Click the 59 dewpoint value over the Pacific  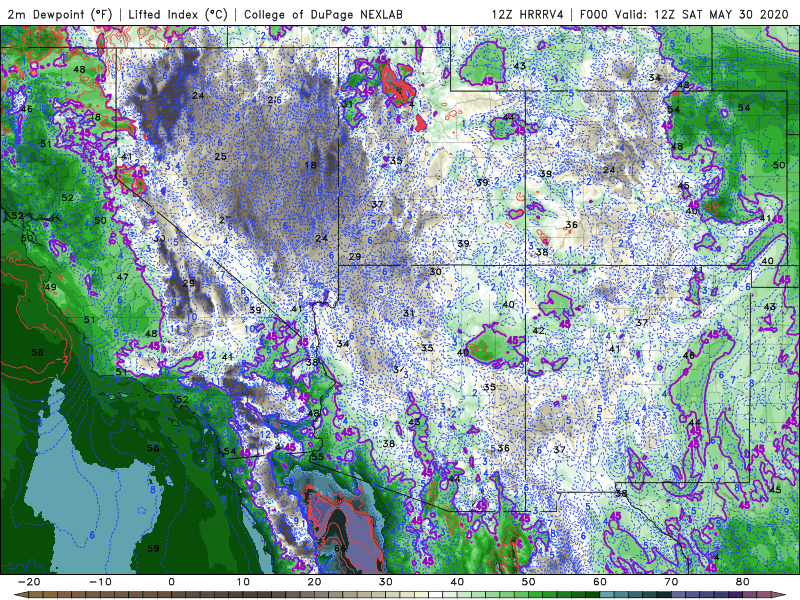[x=153, y=548]
